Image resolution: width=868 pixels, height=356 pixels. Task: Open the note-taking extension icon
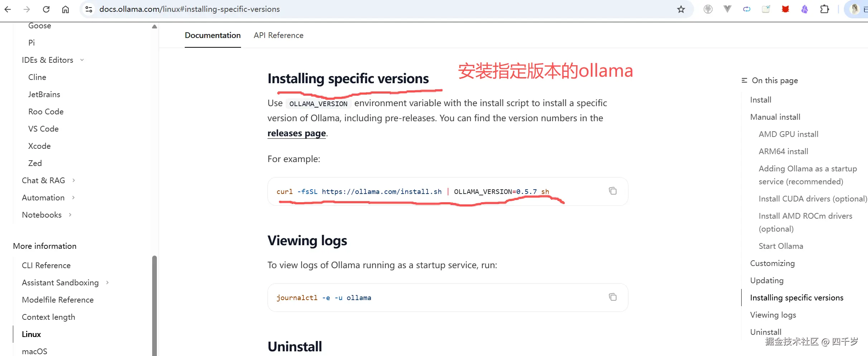point(766,9)
